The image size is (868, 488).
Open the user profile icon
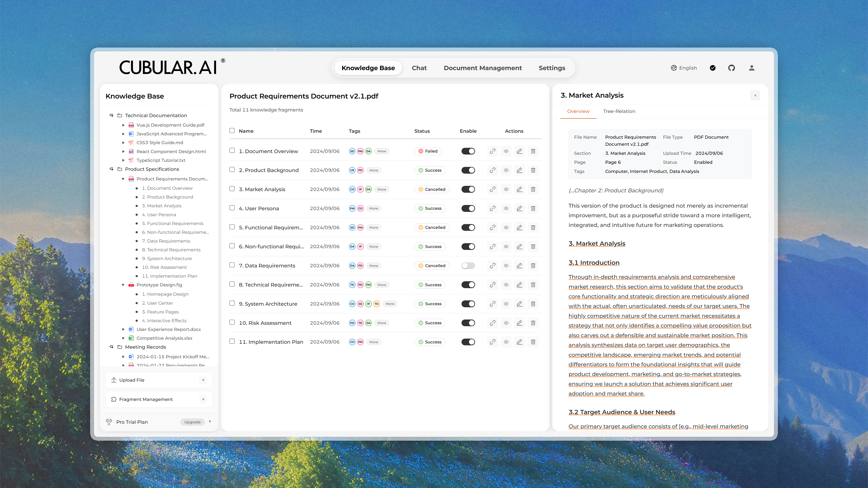(751, 68)
